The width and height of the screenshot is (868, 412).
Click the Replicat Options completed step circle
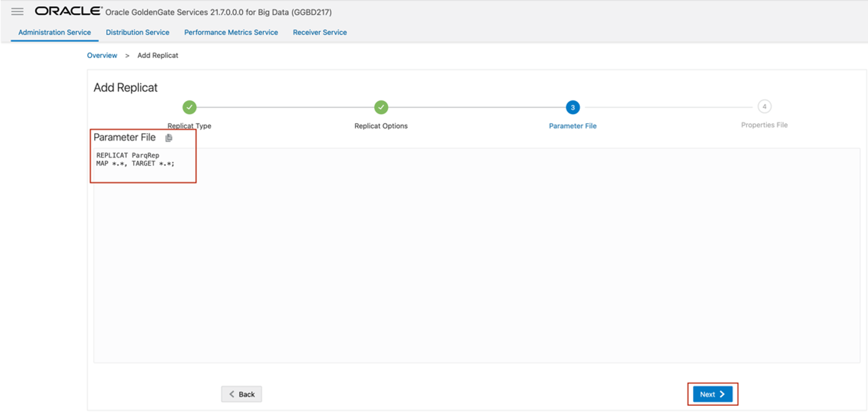click(x=381, y=107)
